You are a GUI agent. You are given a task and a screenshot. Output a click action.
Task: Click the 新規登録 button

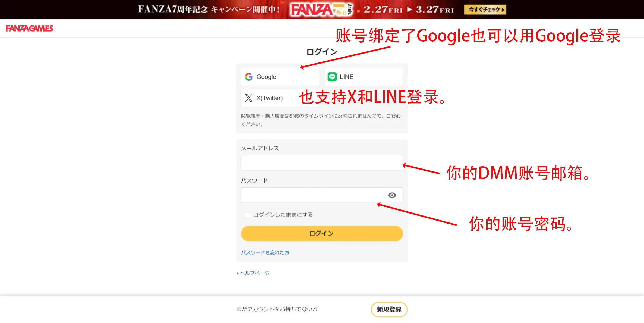(389, 309)
